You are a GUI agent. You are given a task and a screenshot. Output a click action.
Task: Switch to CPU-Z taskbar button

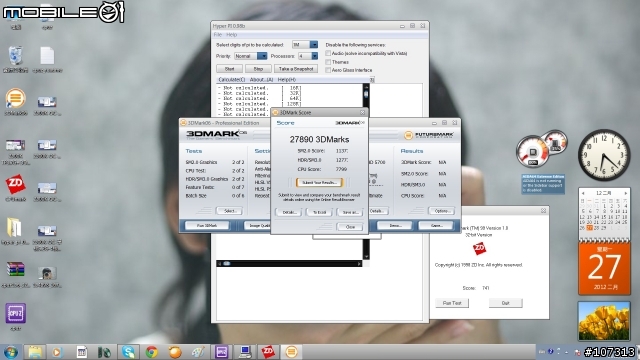(x=222, y=352)
